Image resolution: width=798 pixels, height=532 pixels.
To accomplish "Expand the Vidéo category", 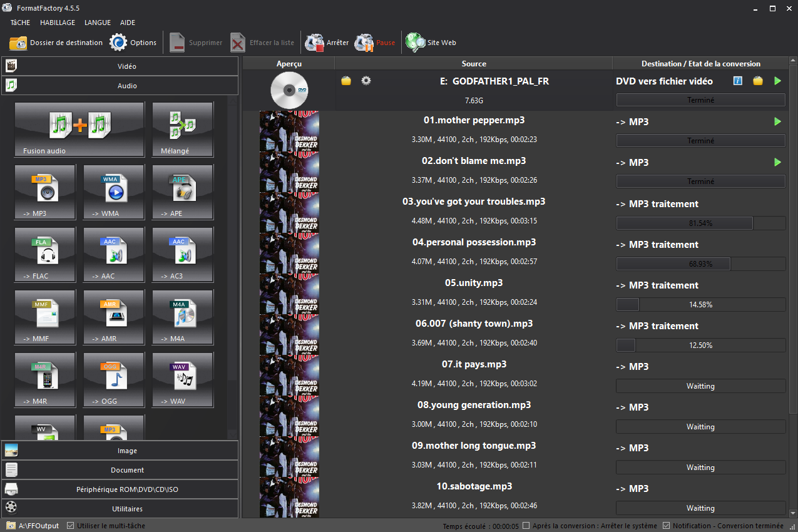I will (120, 66).
